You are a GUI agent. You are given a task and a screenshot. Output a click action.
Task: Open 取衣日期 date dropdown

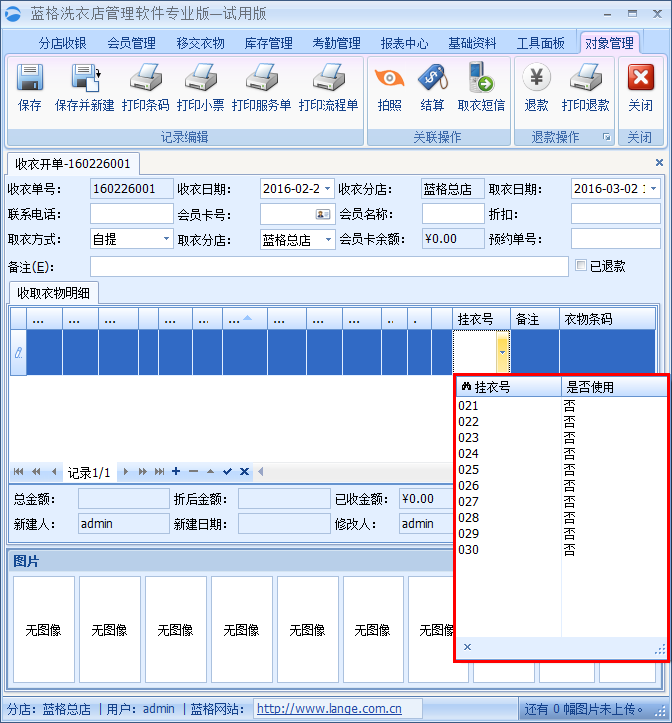click(x=654, y=189)
